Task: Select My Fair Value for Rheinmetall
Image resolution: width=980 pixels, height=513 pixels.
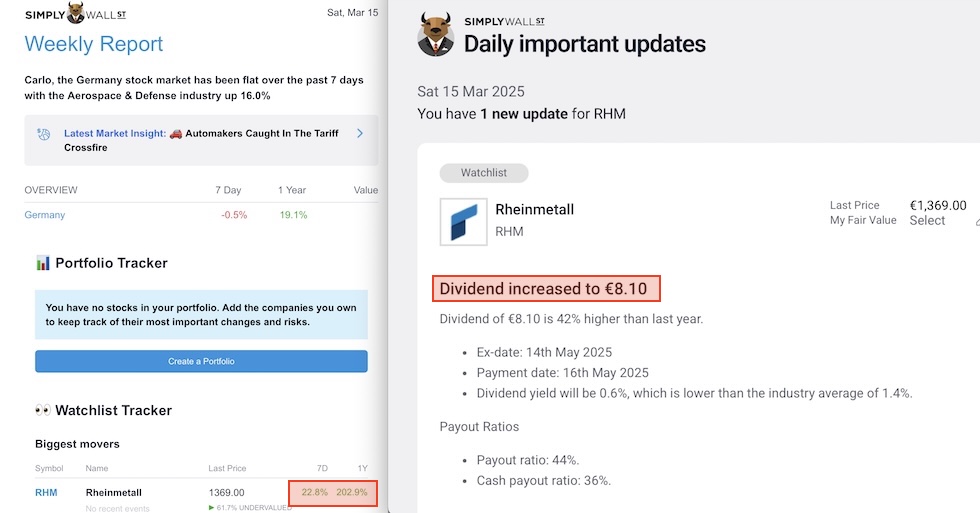Action: 927,221
